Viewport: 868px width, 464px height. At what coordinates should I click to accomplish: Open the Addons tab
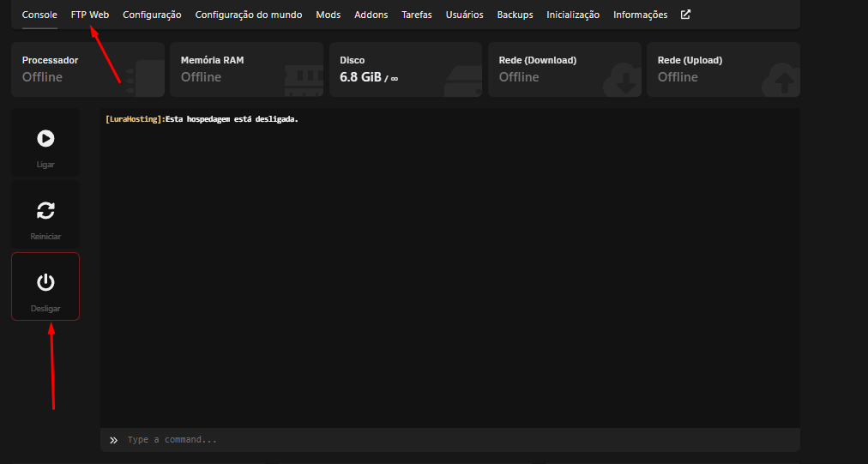371,15
